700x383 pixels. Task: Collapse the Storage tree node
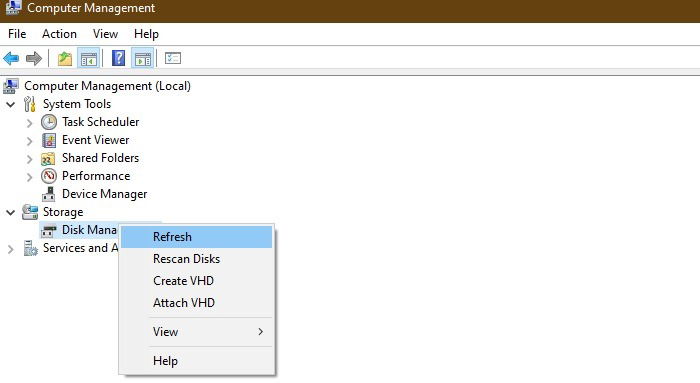click(11, 212)
